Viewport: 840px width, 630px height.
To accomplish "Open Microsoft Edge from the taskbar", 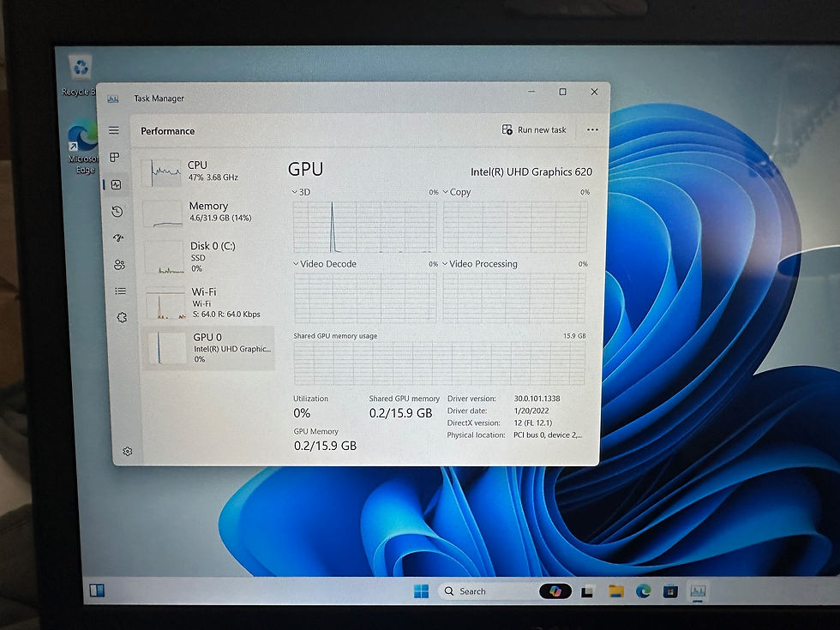I will [x=643, y=591].
